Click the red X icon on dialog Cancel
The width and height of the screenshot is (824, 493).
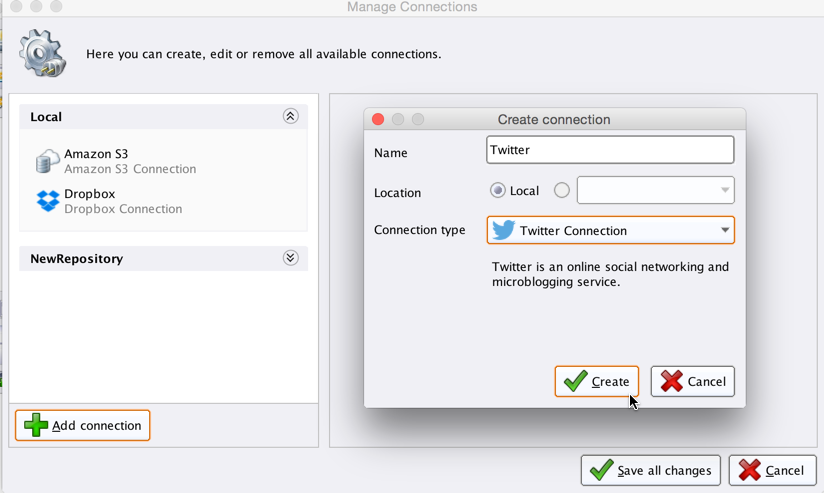coord(671,381)
